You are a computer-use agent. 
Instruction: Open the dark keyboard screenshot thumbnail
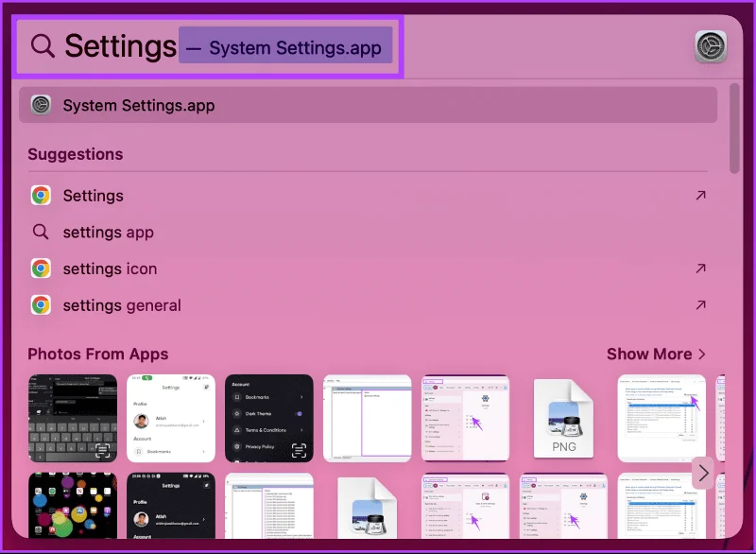73,418
